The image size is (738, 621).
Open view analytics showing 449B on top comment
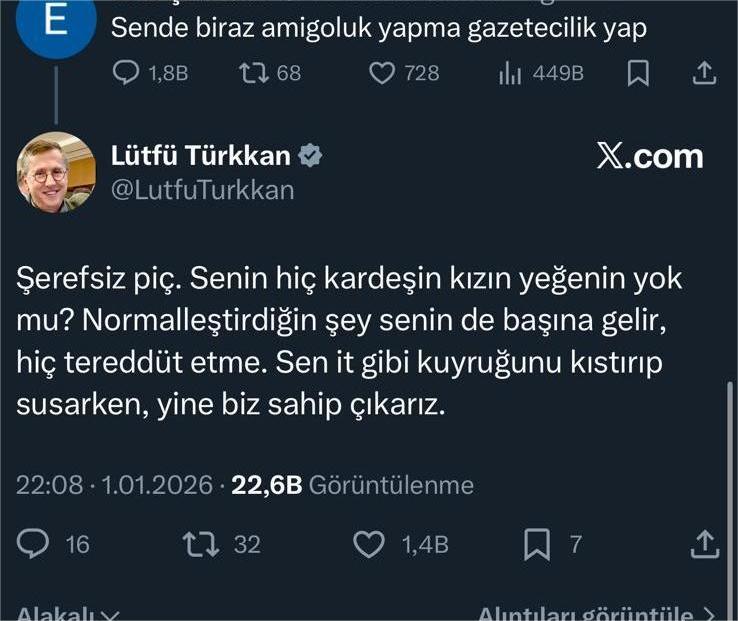pyautogui.click(x=510, y=74)
